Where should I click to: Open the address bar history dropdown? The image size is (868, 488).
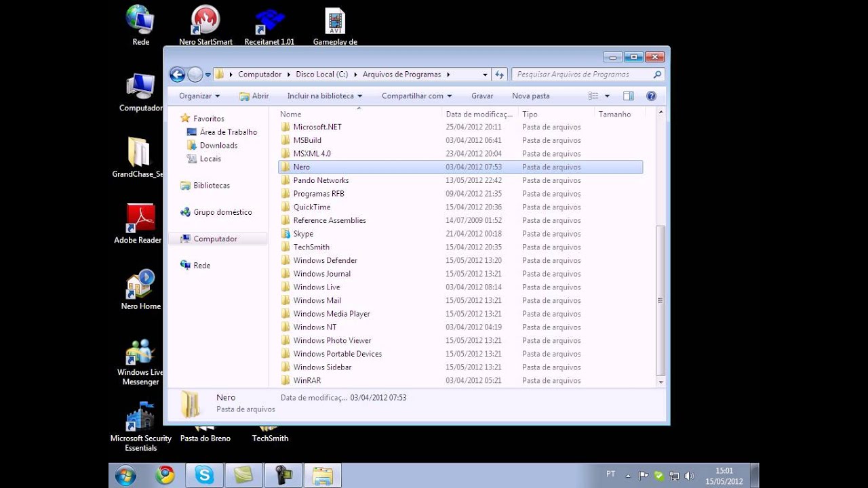485,75
